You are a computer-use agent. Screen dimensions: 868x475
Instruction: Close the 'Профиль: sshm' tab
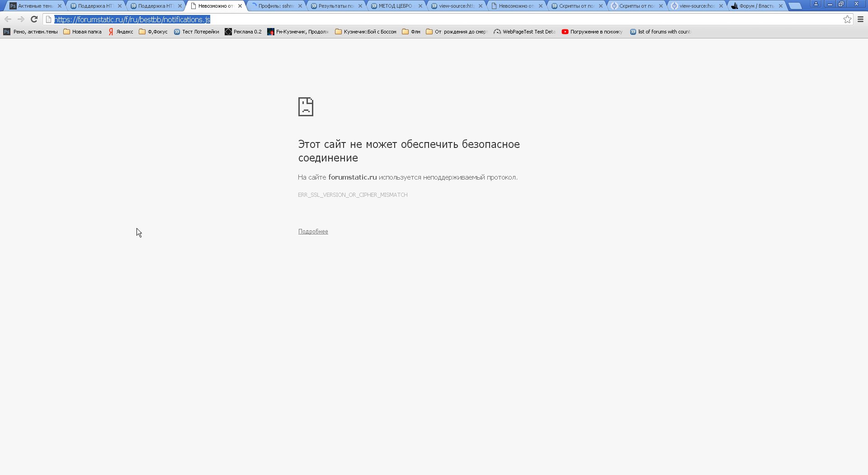click(x=300, y=6)
